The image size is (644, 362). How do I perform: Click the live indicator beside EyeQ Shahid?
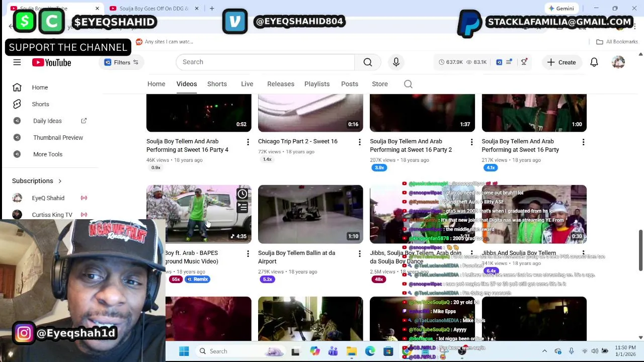(x=84, y=198)
